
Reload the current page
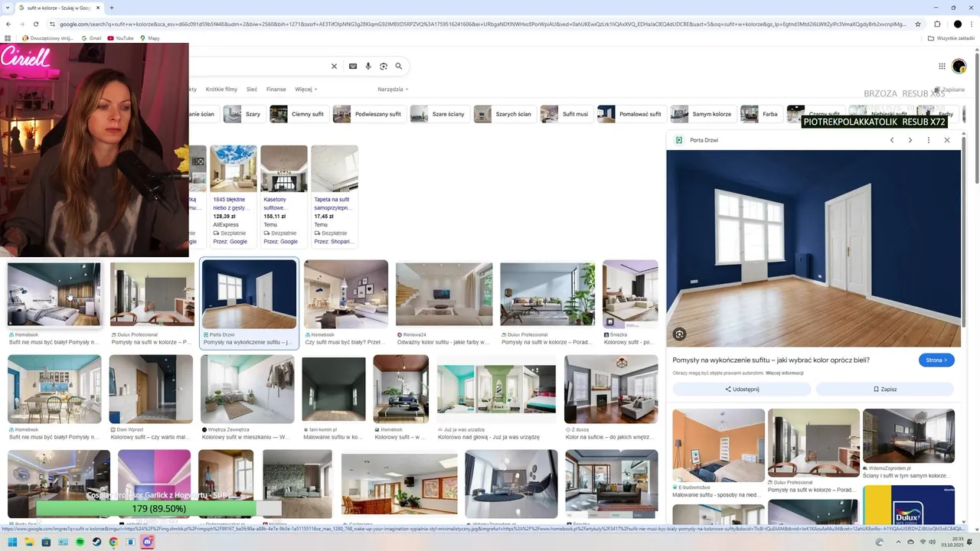point(36,24)
